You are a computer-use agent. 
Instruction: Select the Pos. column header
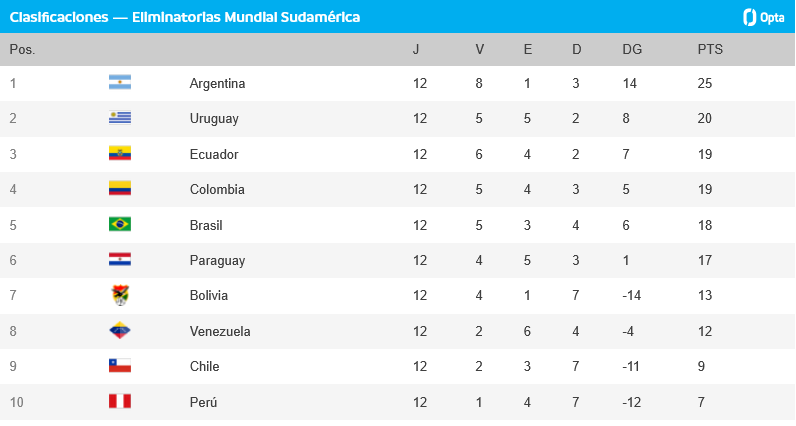click(22, 49)
